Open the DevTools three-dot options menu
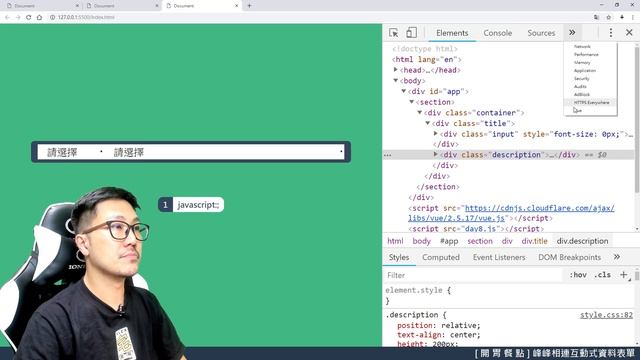This screenshot has width=640, height=360. tap(611, 33)
